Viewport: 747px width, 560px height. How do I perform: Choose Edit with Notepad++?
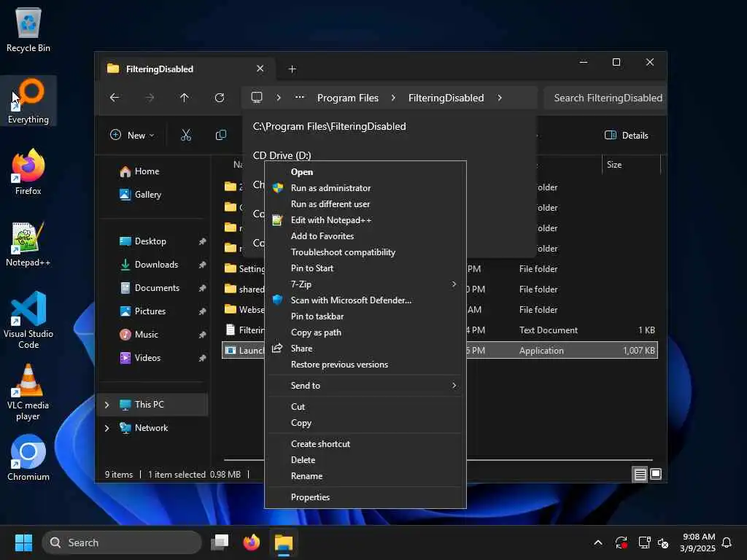point(365,220)
